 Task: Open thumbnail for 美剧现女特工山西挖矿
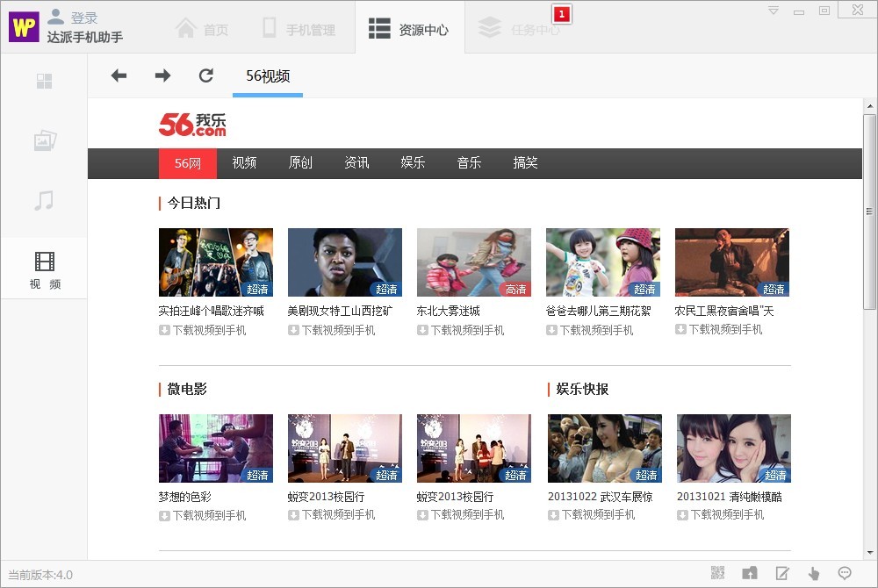[x=345, y=262]
